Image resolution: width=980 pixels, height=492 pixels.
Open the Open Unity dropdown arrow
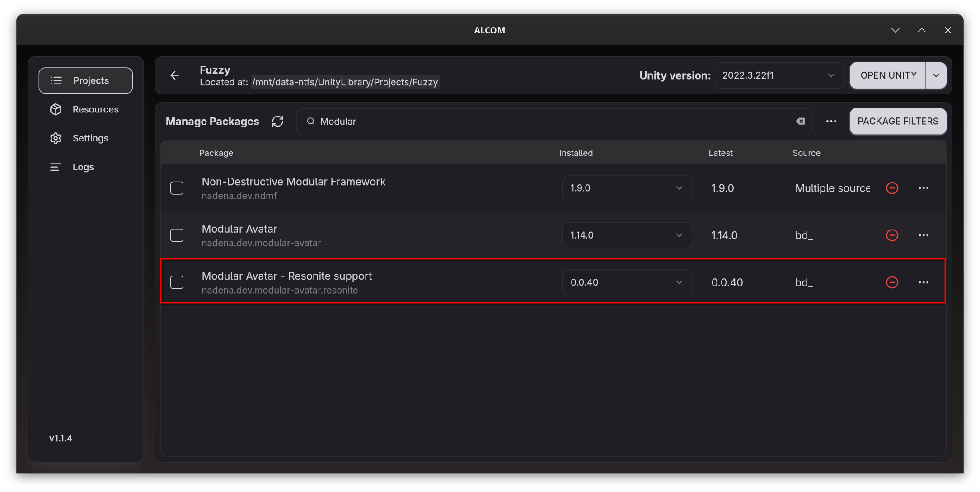(x=936, y=75)
